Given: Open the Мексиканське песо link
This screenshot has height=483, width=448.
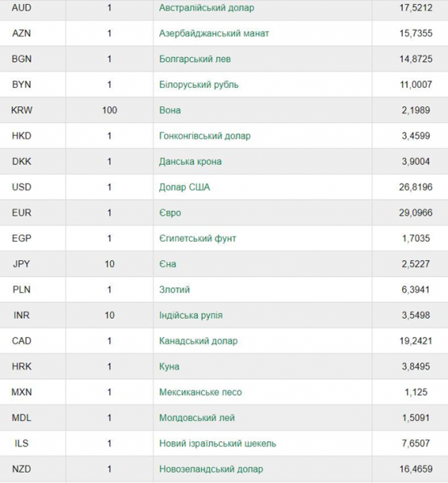Looking at the screenshot, I should [200, 392].
